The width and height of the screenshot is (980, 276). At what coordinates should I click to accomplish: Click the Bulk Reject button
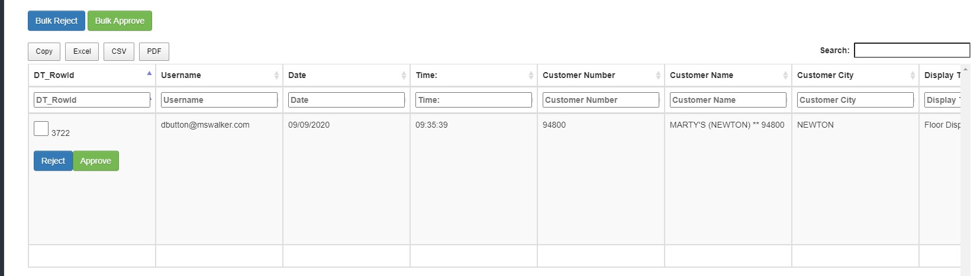(56, 21)
